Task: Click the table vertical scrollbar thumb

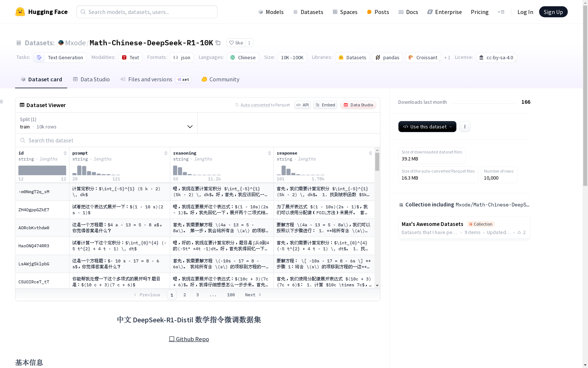Action: click(x=377, y=162)
